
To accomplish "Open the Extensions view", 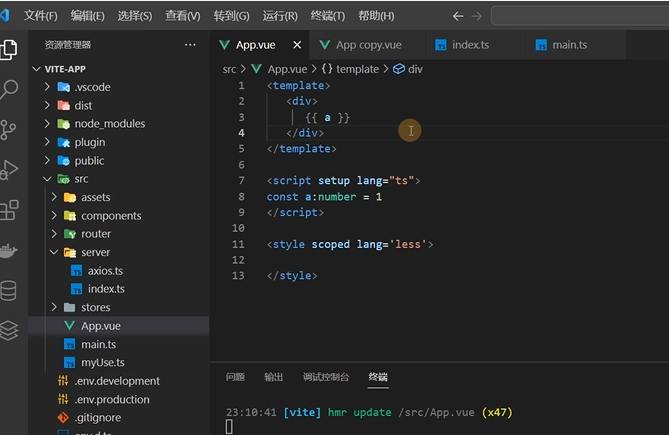I will pyautogui.click(x=9, y=210).
